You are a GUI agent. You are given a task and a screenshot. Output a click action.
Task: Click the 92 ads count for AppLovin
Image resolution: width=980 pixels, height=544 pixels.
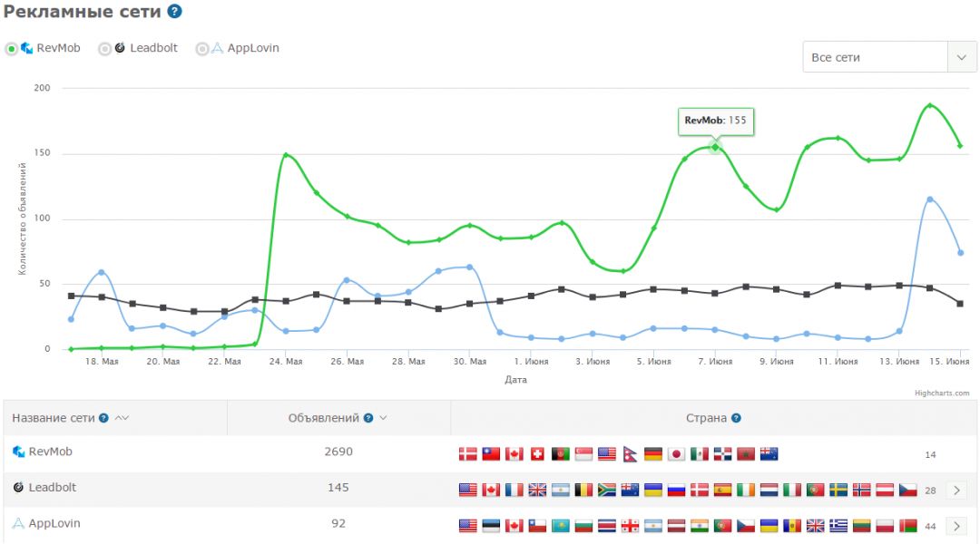click(x=338, y=523)
